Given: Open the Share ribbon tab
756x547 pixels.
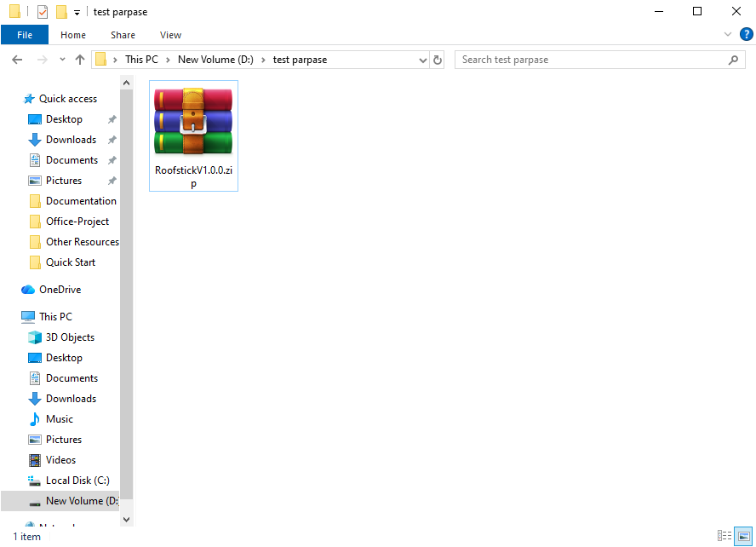Looking at the screenshot, I should [x=123, y=35].
